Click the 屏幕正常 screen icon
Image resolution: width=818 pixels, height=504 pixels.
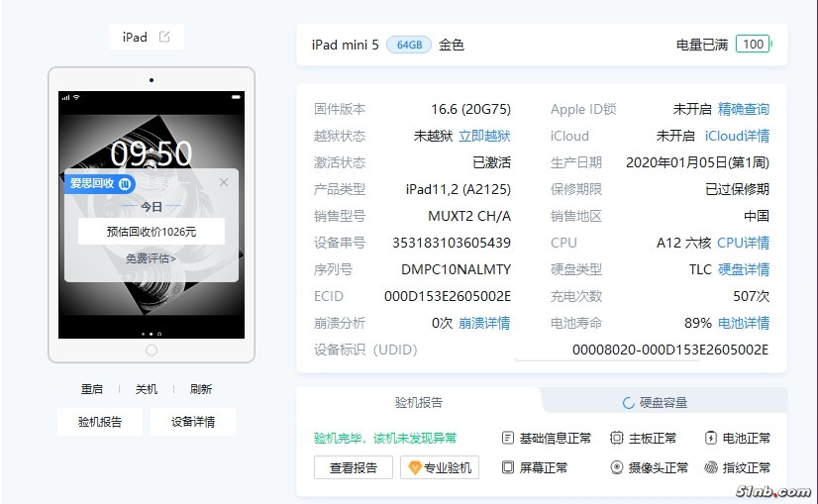coord(508,467)
